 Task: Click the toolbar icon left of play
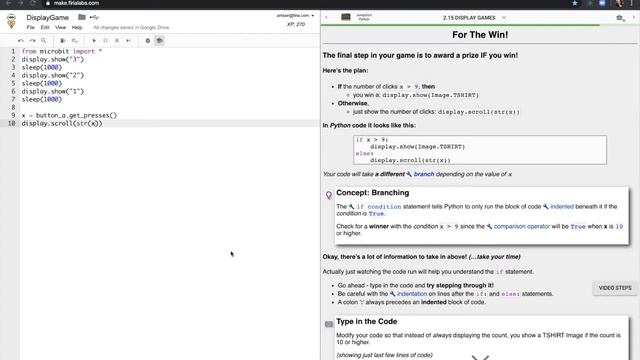75,40
